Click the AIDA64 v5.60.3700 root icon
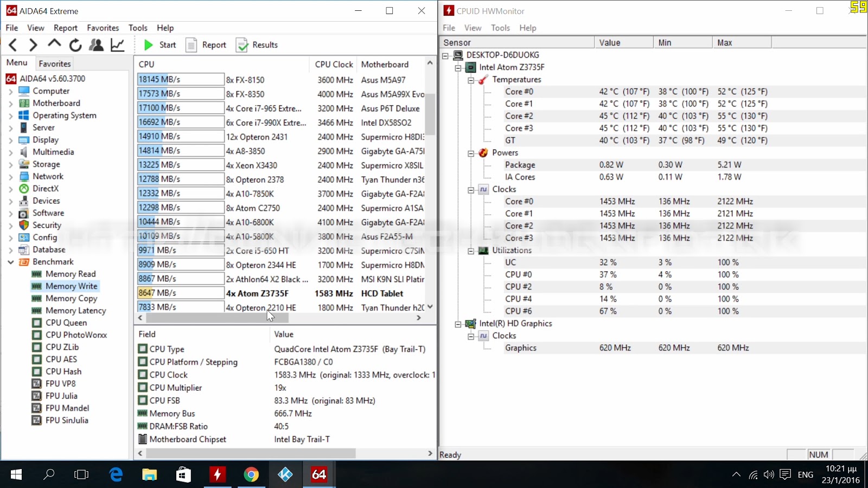 pyautogui.click(x=11, y=79)
